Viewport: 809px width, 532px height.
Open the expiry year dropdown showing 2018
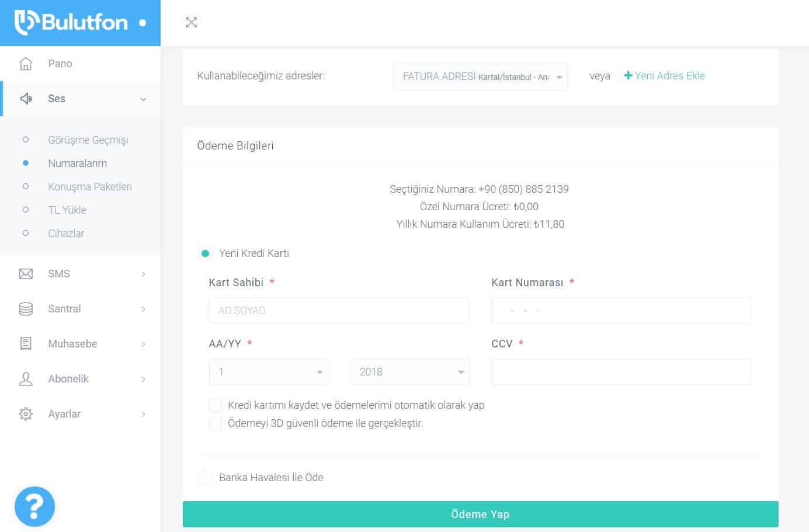tap(409, 372)
